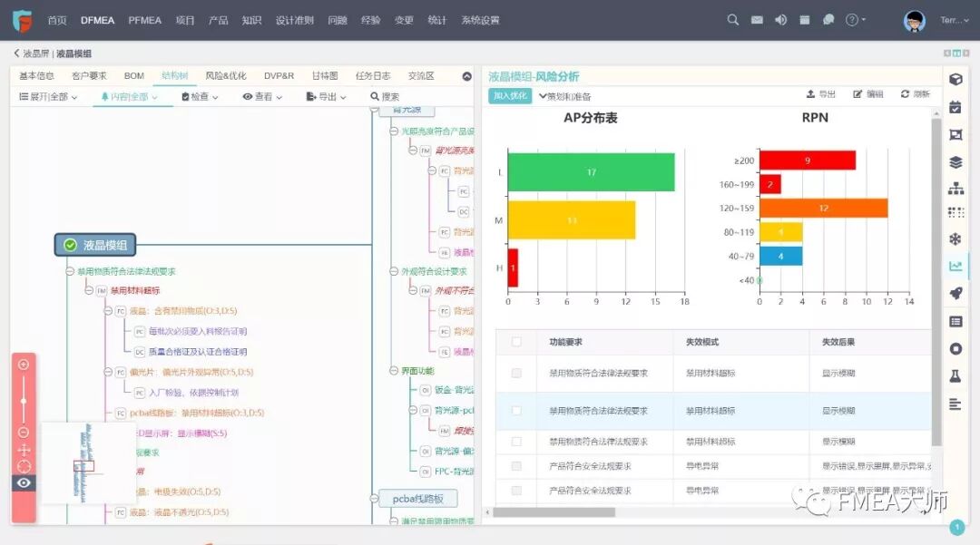Zoom in with the plus circle
This screenshot has height=545, width=980.
click(24, 365)
